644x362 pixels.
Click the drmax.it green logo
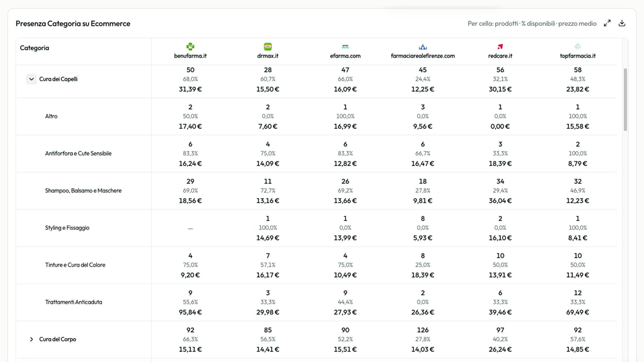[268, 46]
